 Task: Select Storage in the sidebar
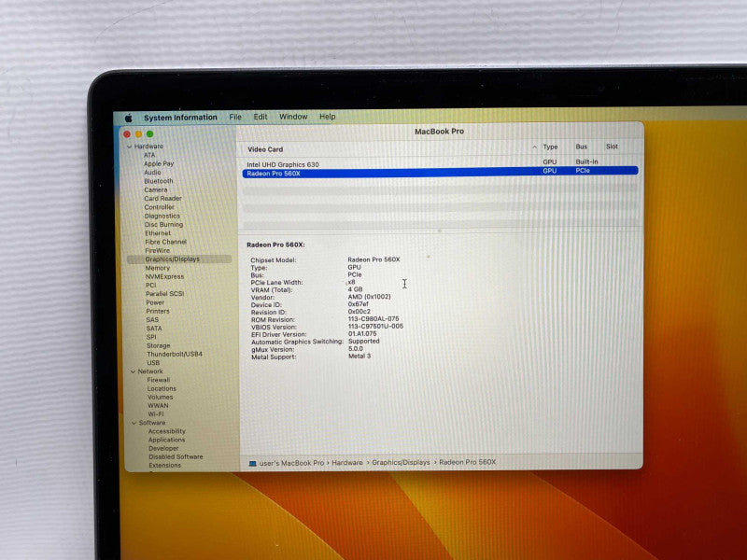(159, 345)
